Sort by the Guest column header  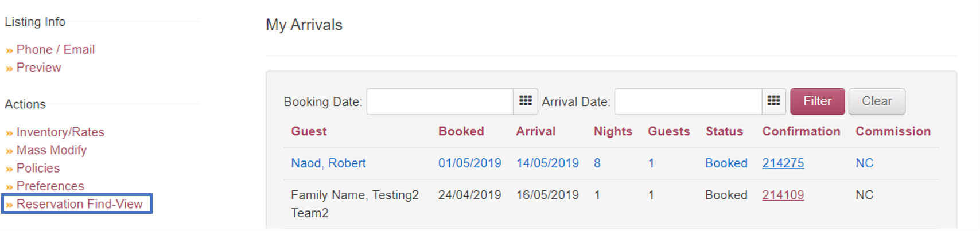point(309,131)
